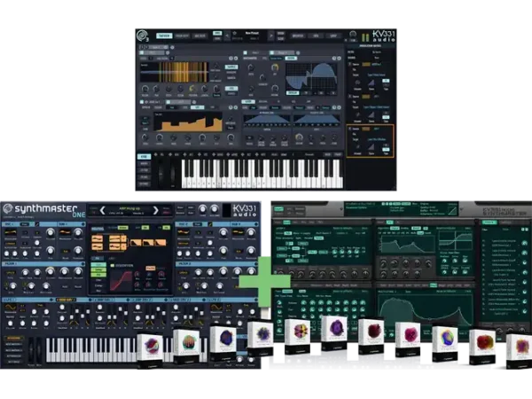This screenshot has height=399, width=532.
Task: Open the OSC 2 type dropdown in its header
Action: coord(198,224)
